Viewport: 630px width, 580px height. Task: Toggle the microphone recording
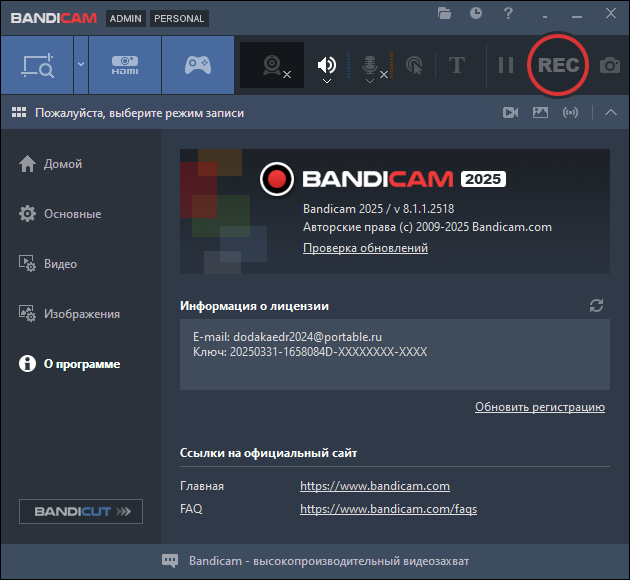point(369,65)
